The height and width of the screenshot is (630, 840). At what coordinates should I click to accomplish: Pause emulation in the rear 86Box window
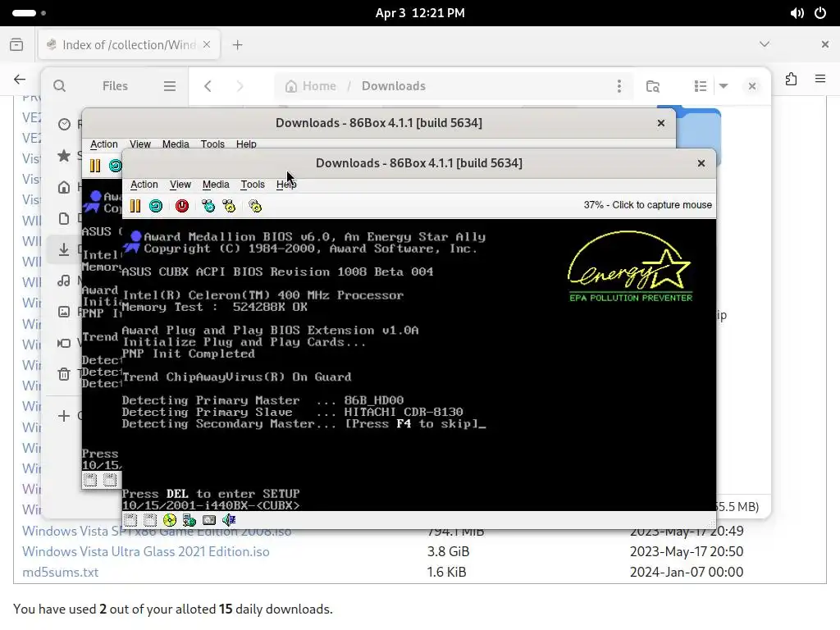[x=95, y=166]
